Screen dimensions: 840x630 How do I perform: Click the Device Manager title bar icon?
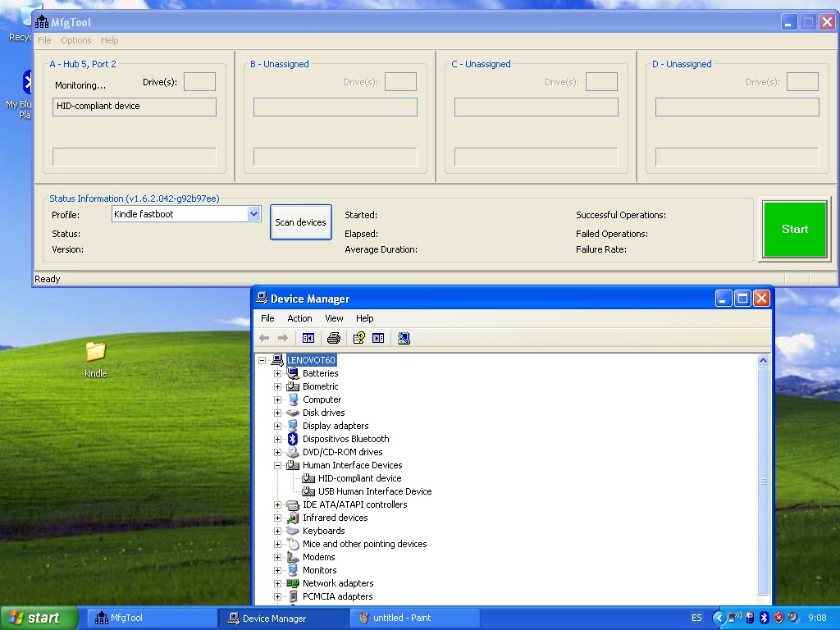262,299
